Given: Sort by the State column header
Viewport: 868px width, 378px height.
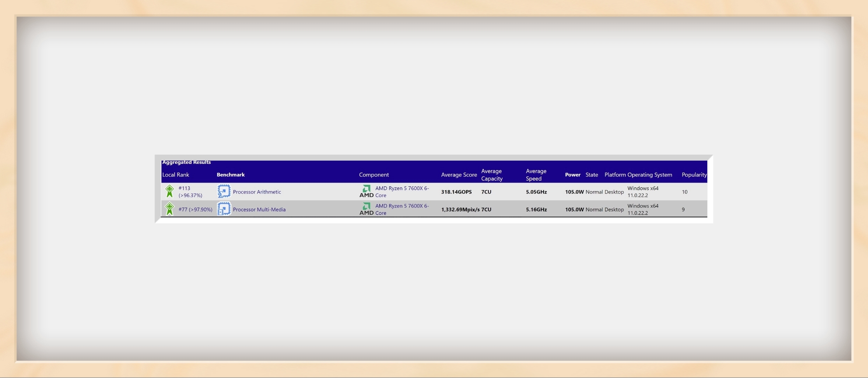Looking at the screenshot, I should click(x=592, y=175).
